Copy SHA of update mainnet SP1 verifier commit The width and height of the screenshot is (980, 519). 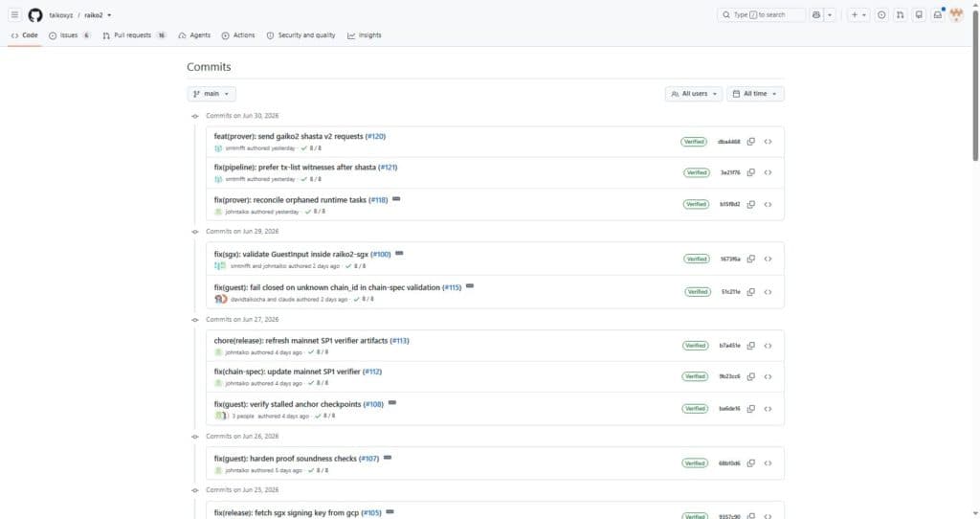(750, 376)
